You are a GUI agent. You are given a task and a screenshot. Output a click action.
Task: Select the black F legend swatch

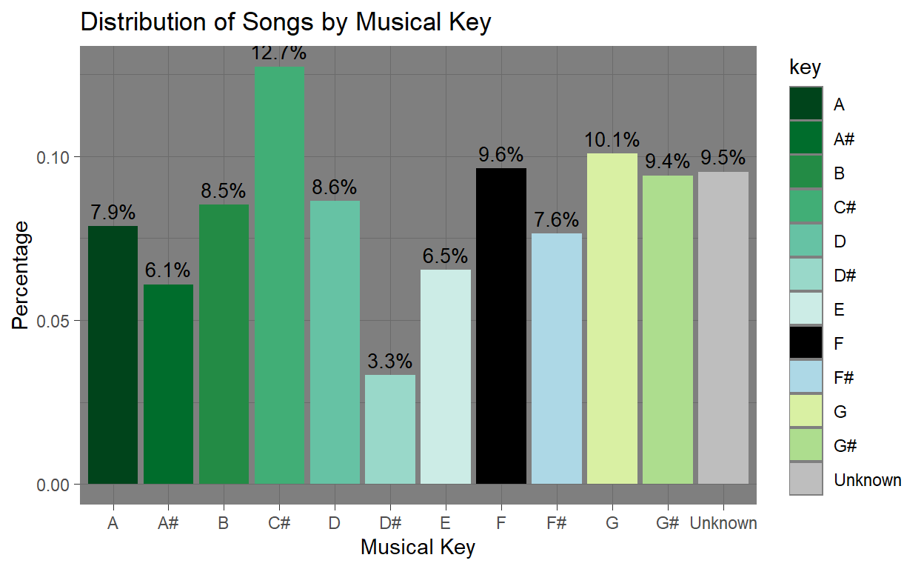[806, 344]
